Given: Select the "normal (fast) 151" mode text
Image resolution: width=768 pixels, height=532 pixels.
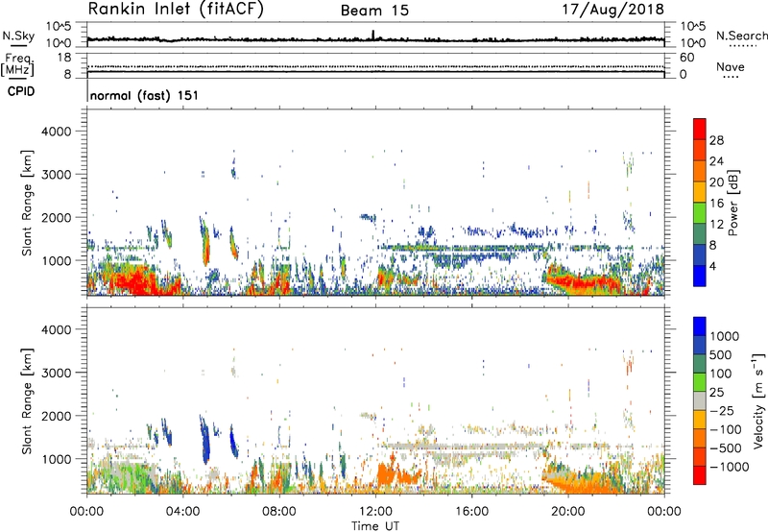Looking at the screenshot, I should (145, 95).
